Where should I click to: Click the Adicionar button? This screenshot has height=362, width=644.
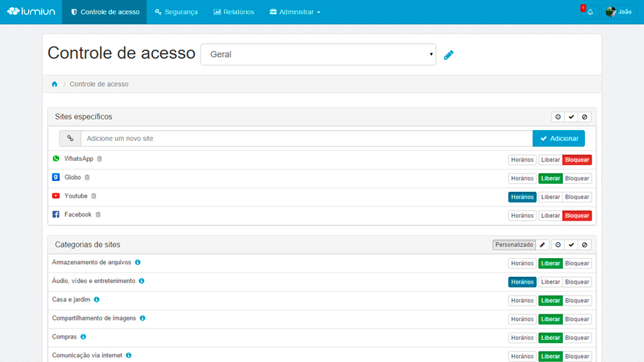pos(558,138)
